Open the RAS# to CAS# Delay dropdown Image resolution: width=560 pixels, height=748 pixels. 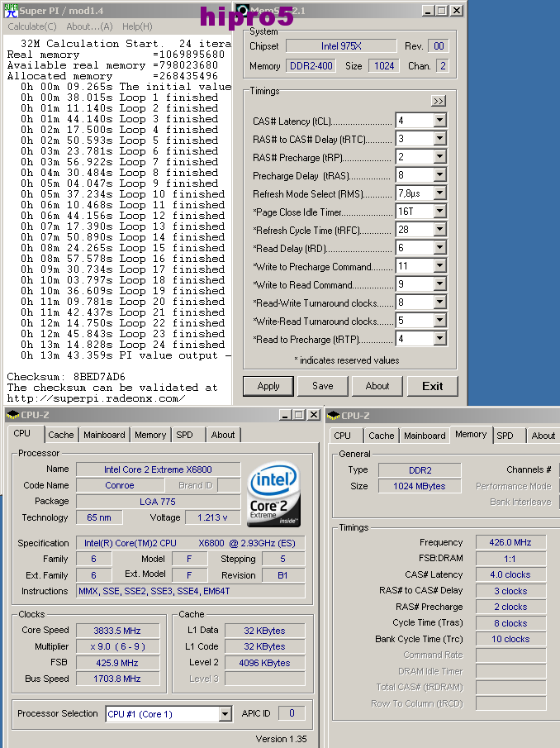click(x=440, y=138)
